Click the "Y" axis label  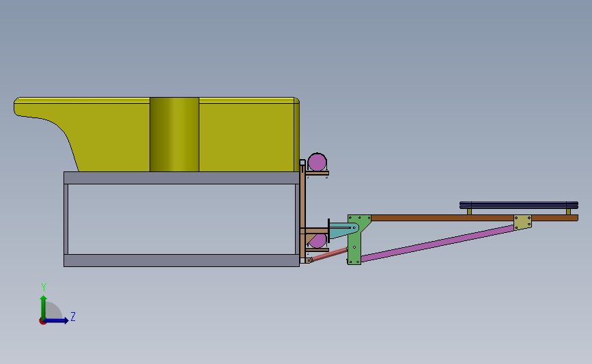(x=44, y=288)
